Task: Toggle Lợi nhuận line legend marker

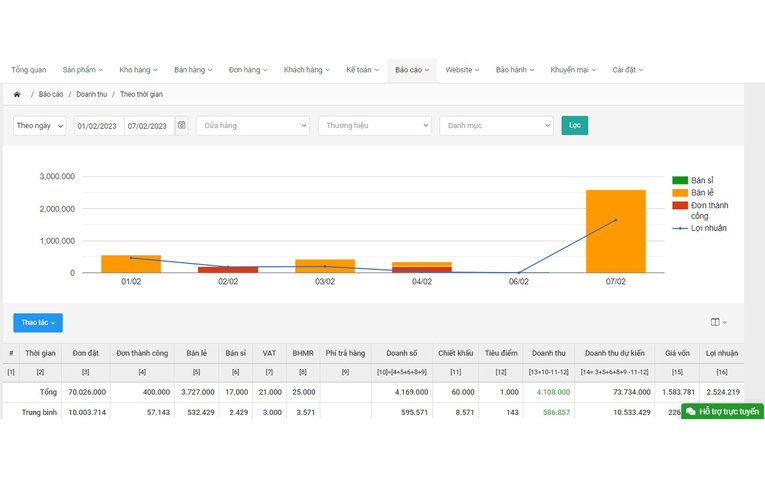Action: tap(680, 228)
